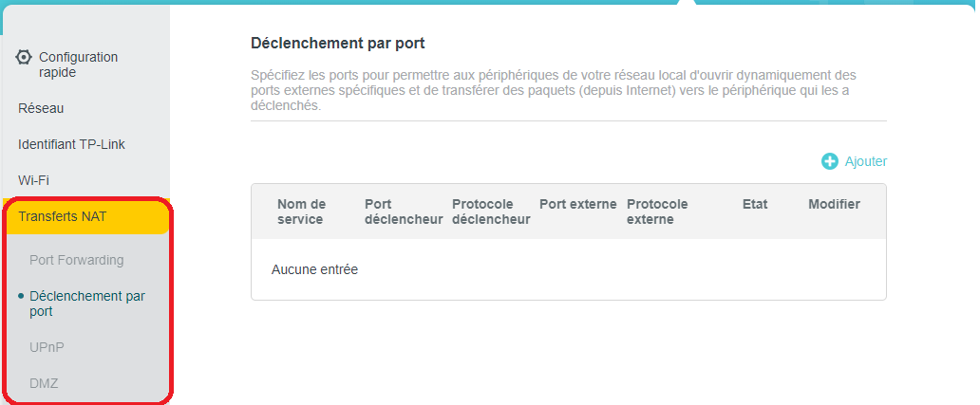Click the Nom de service column header
Image resolution: width=980 pixels, height=405 pixels.
coord(301,212)
